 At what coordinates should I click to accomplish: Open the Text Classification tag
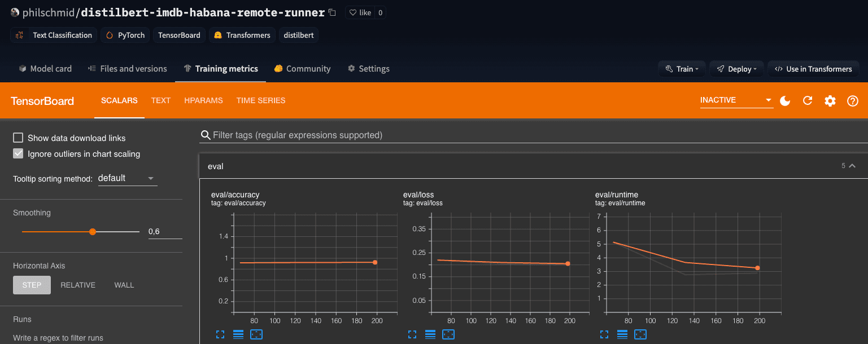[54, 35]
